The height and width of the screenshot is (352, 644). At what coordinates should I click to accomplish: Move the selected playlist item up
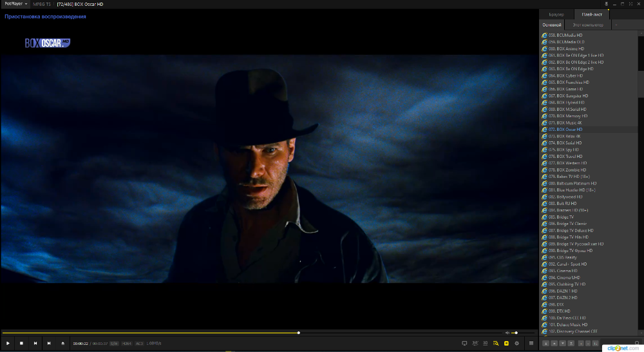coord(554,344)
